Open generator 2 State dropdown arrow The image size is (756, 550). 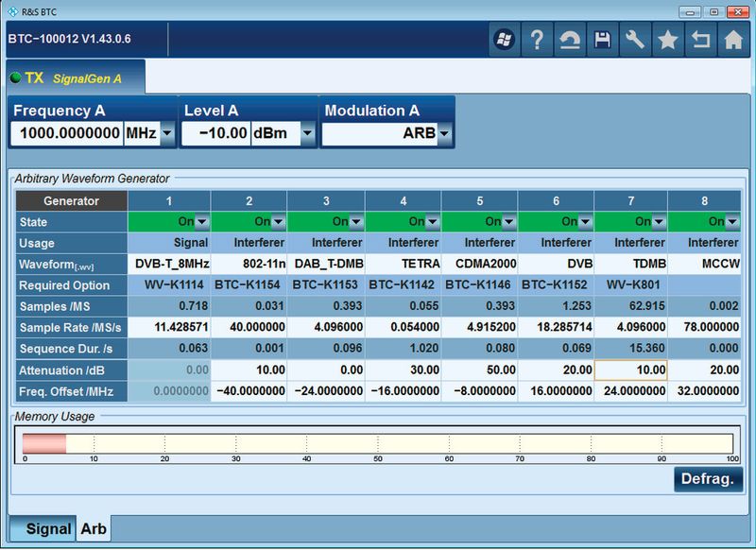click(x=278, y=222)
